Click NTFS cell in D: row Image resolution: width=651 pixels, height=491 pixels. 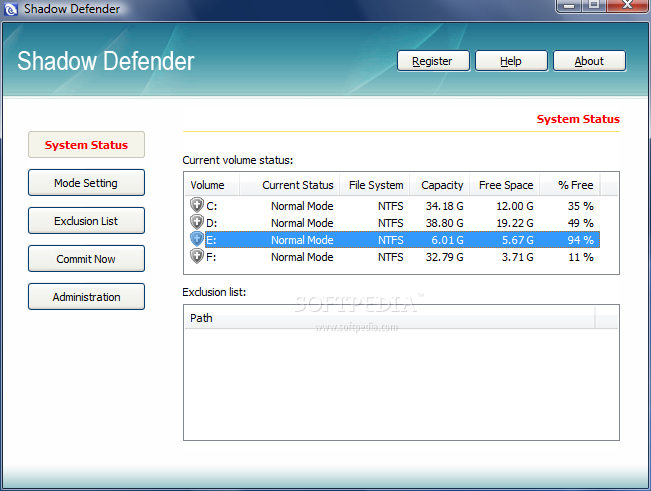click(391, 223)
